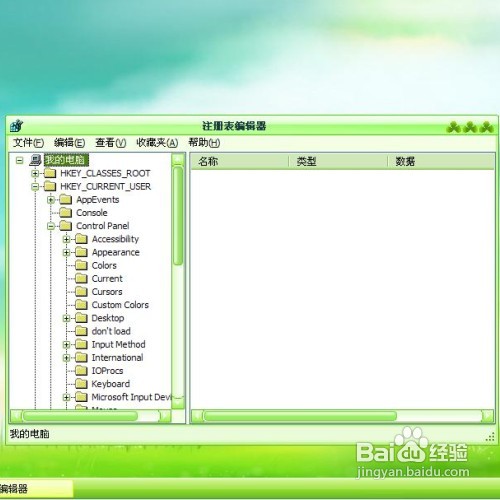Click tree pane horizontal scrollbar right arrow
The height and width of the screenshot is (500, 500).
(165, 416)
